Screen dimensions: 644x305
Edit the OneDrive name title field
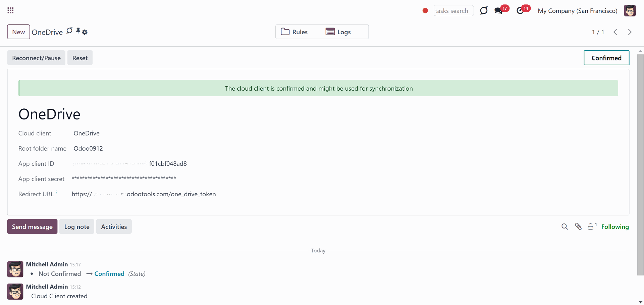pyautogui.click(x=49, y=114)
